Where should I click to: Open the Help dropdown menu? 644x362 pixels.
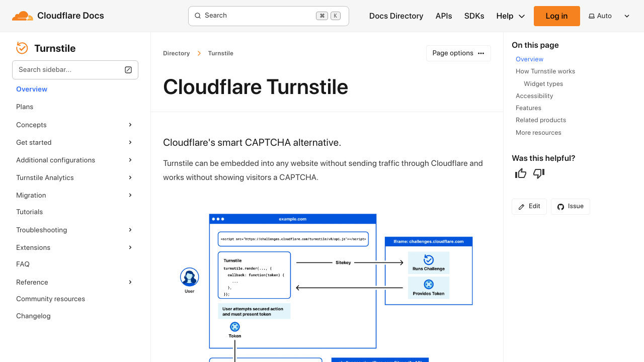coord(510,16)
